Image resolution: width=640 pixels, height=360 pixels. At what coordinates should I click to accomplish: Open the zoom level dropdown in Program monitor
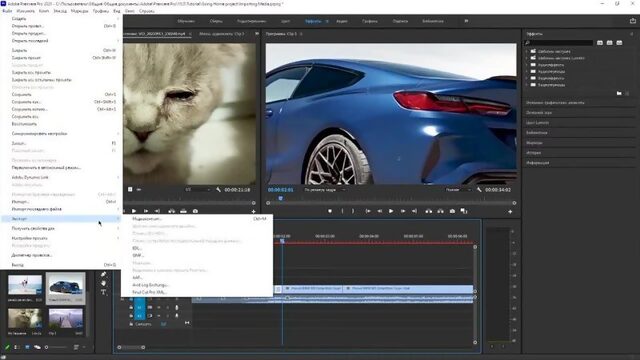point(325,190)
